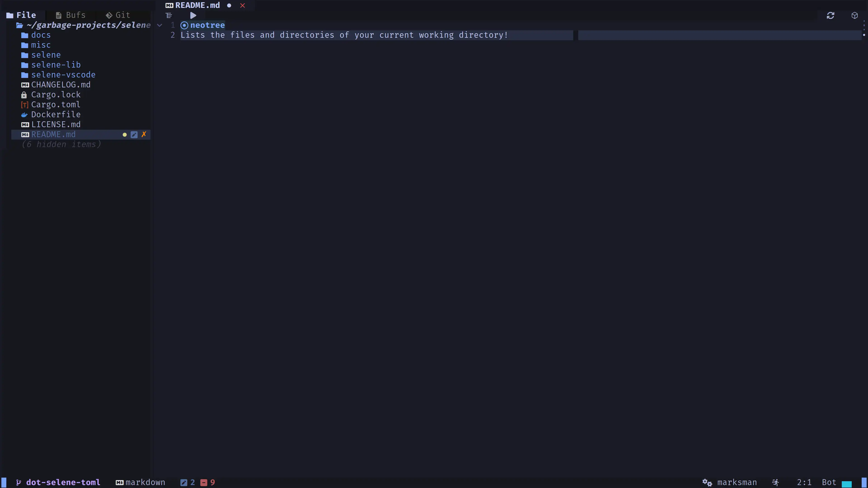The height and width of the screenshot is (488, 868).
Task: Select the README.md buffer tab
Action: tap(197, 5)
